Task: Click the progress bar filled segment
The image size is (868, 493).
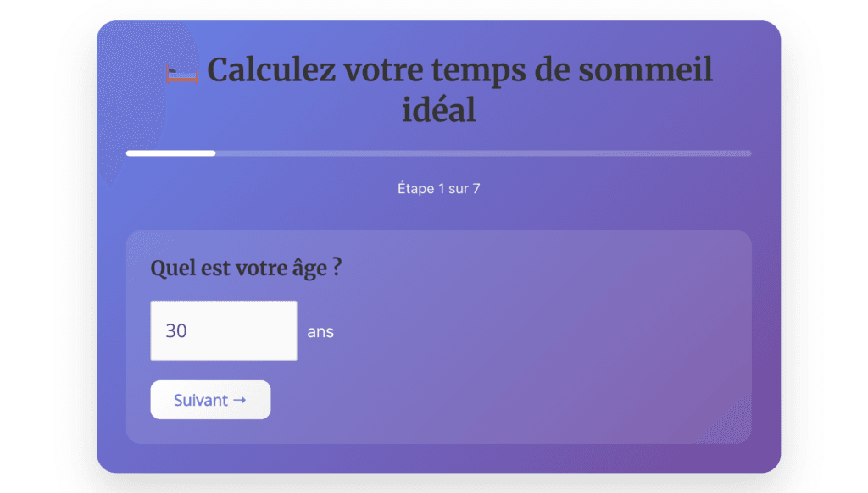Action: coord(170,153)
